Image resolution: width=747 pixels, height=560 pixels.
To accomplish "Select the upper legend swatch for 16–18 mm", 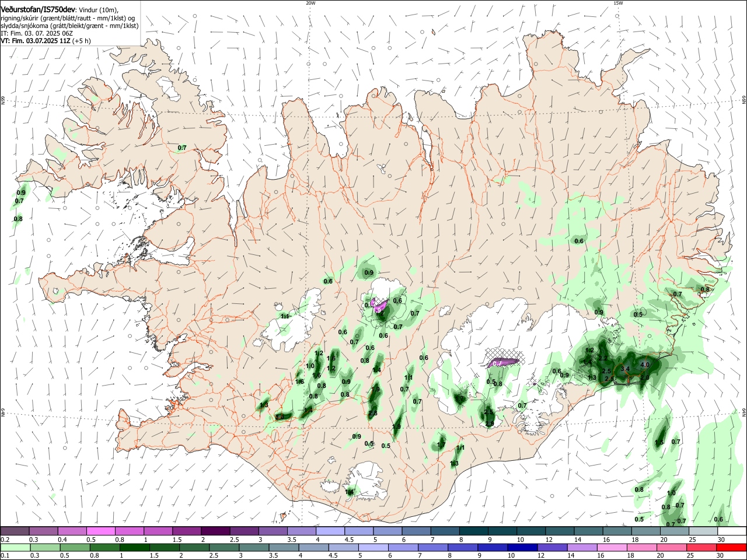I will point(617,531).
